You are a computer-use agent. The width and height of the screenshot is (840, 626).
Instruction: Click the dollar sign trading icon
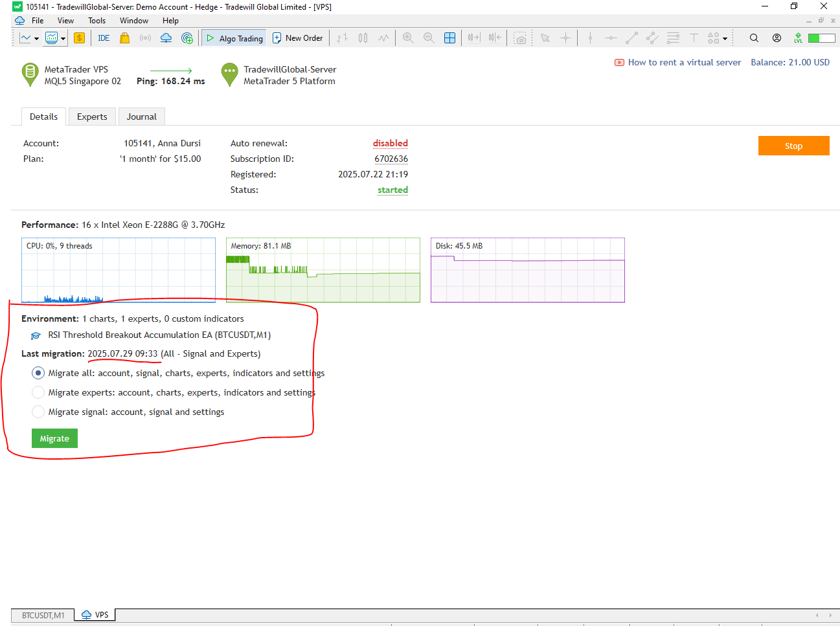tap(79, 38)
